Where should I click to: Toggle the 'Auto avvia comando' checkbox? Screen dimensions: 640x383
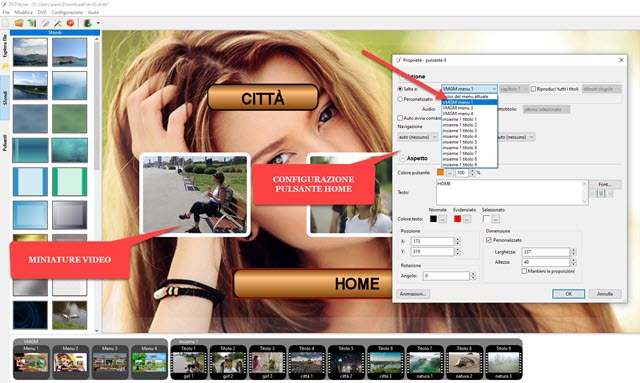click(x=400, y=118)
